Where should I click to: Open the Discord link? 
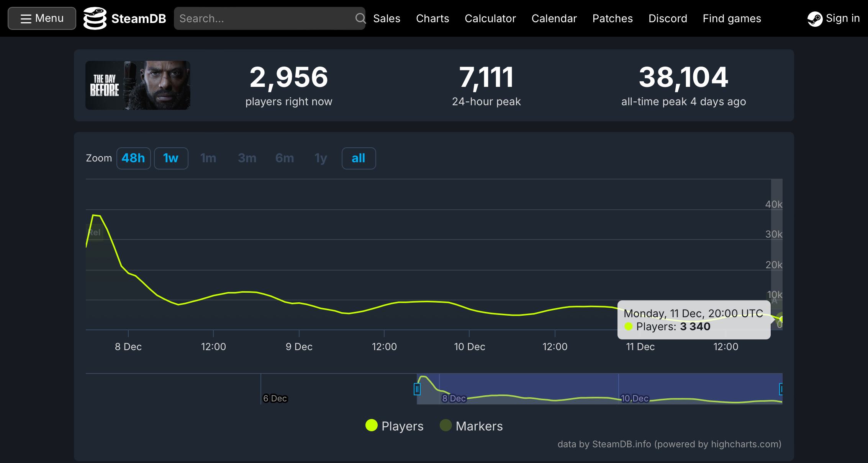[668, 18]
